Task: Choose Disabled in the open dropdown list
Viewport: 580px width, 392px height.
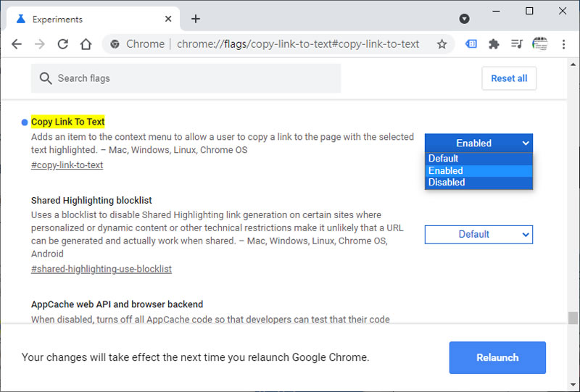Action: coord(478,183)
